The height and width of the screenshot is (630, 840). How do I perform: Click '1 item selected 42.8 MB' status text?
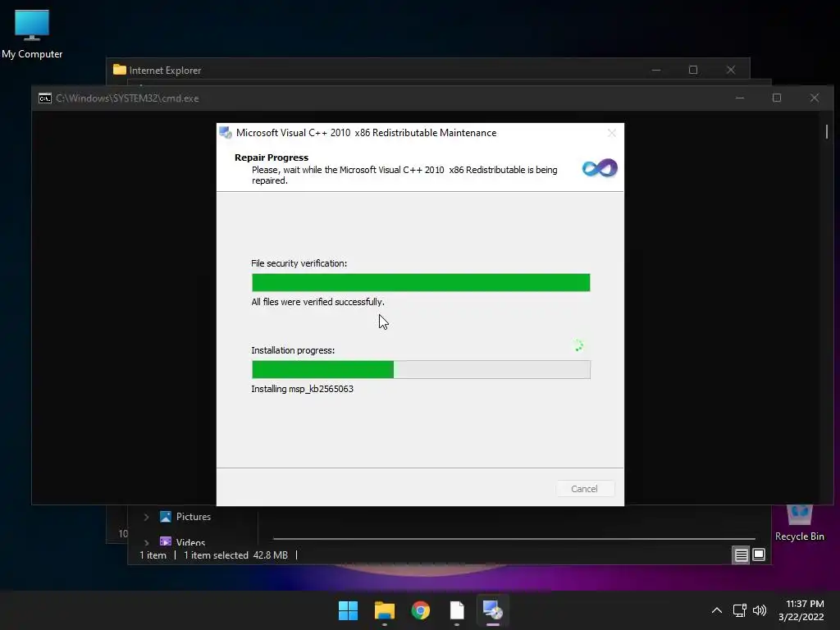(235, 555)
